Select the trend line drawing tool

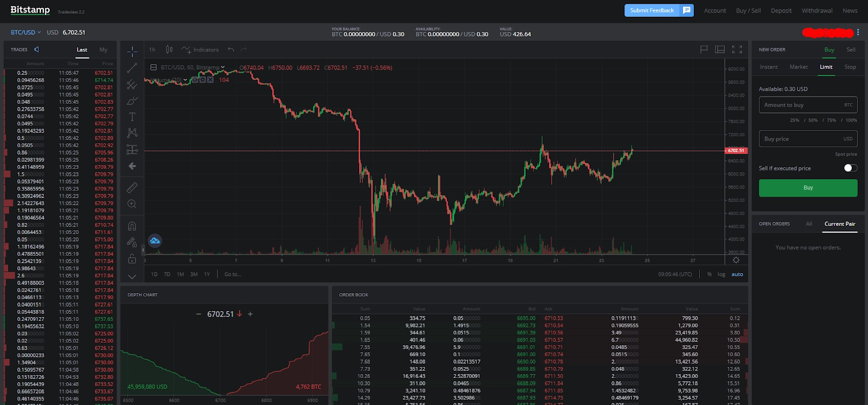coord(132,68)
